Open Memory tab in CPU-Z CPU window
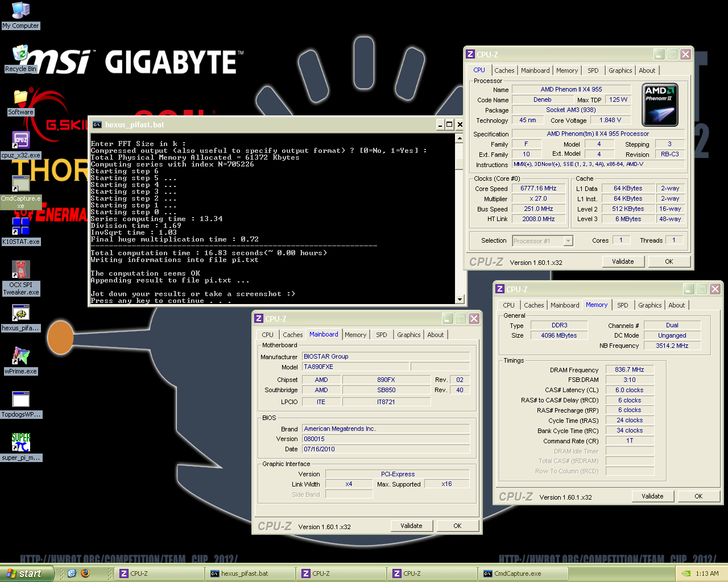The image size is (728, 582). coord(567,70)
